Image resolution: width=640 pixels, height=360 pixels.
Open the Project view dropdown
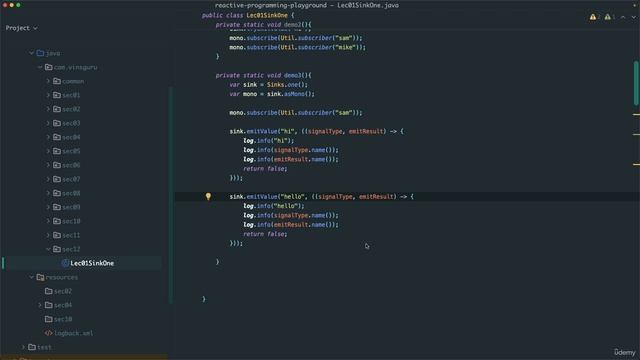[21, 28]
